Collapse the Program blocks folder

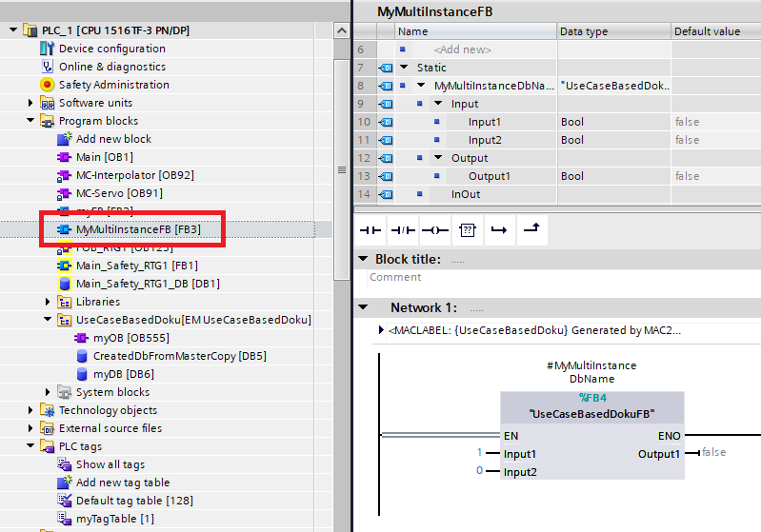[30, 120]
